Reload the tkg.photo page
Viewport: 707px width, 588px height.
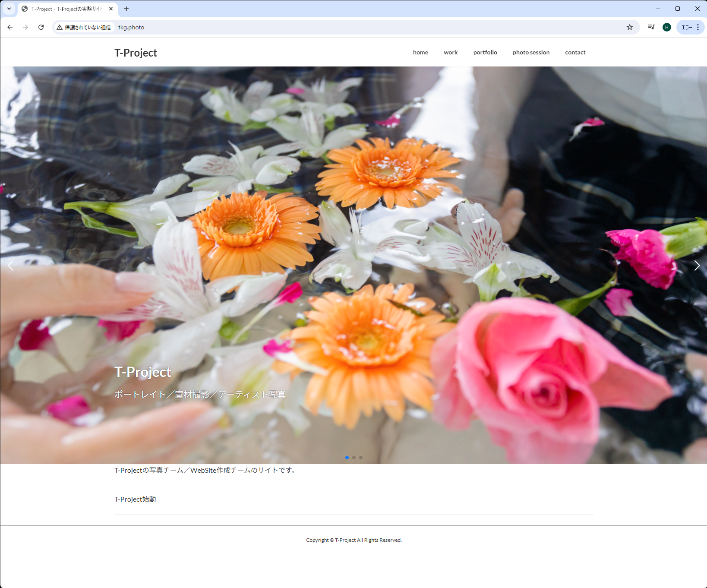click(41, 27)
